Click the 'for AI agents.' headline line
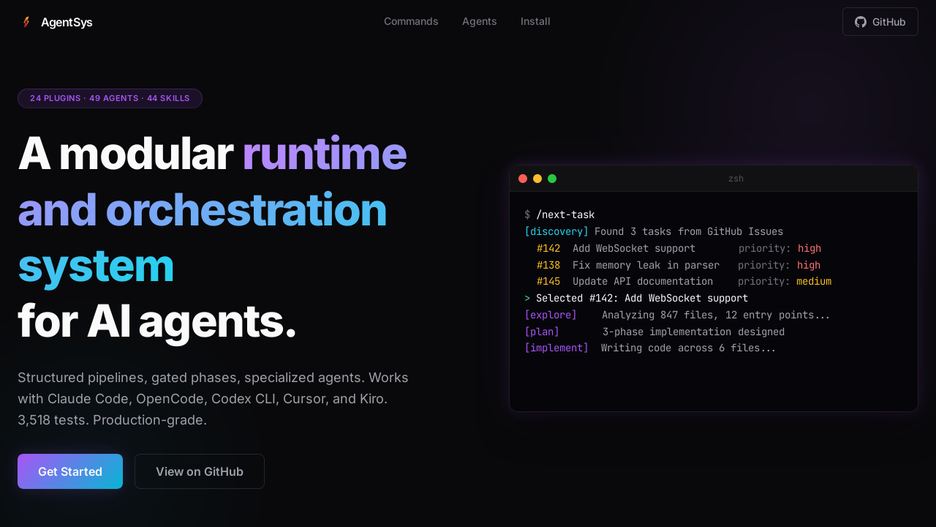The width and height of the screenshot is (936, 527). pos(157,322)
